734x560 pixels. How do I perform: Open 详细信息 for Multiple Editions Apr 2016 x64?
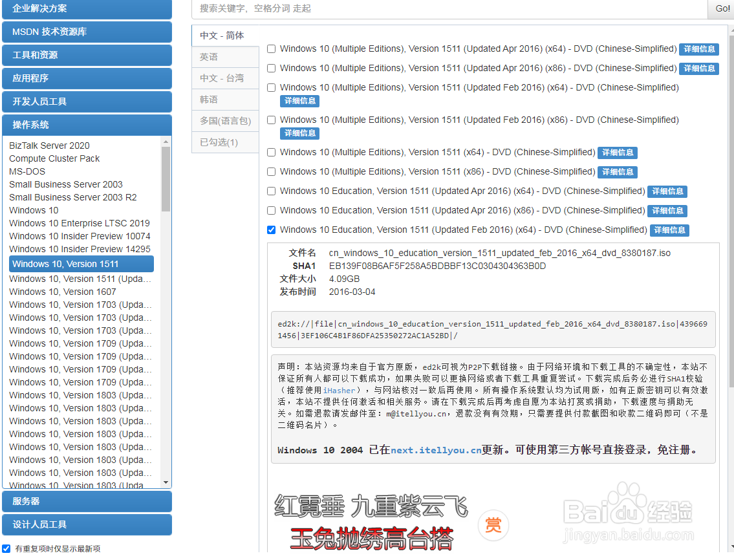pyautogui.click(x=699, y=49)
